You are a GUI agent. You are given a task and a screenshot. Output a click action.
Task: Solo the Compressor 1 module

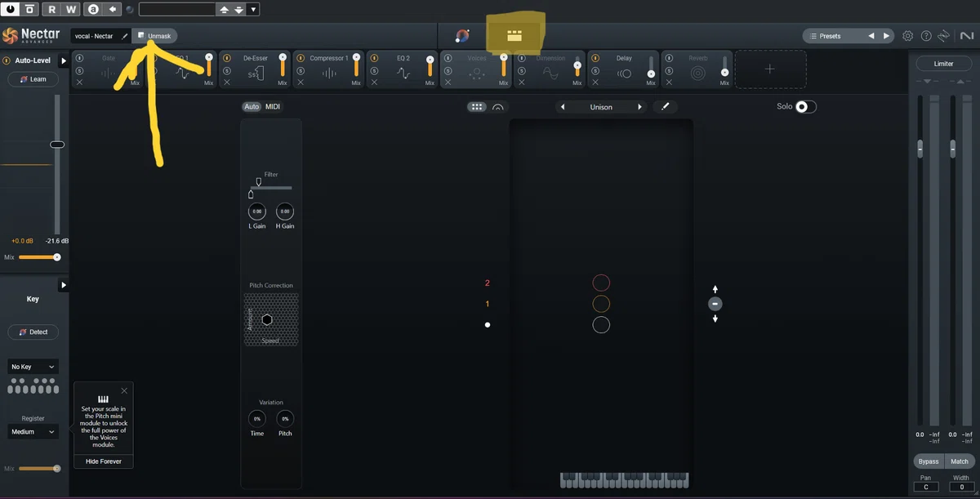(x=300, y=71)
